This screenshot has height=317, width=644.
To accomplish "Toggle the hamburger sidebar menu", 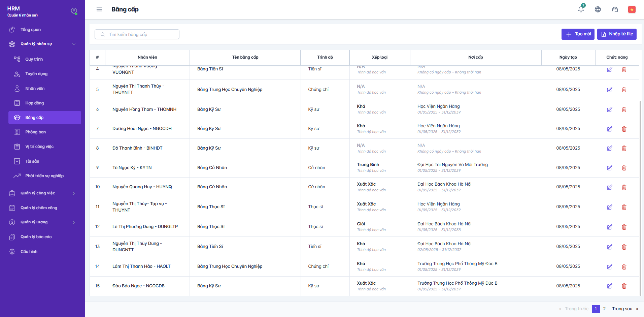I will [x=99, y=9].
